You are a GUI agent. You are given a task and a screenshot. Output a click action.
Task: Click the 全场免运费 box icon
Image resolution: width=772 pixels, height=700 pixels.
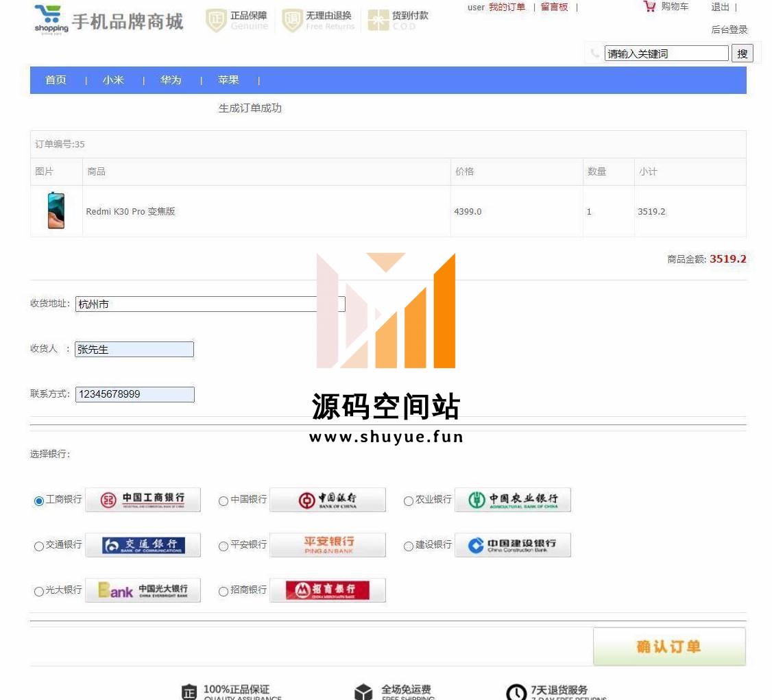[363, 692]
